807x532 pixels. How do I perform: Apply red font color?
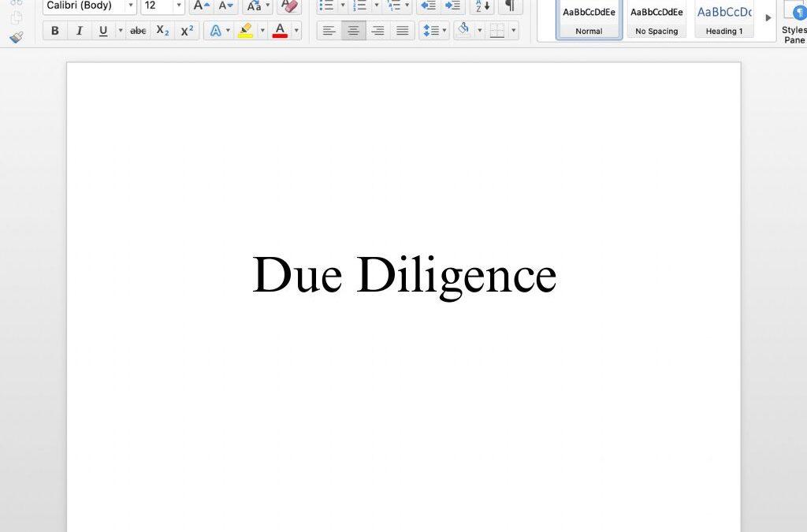point(280,31)
